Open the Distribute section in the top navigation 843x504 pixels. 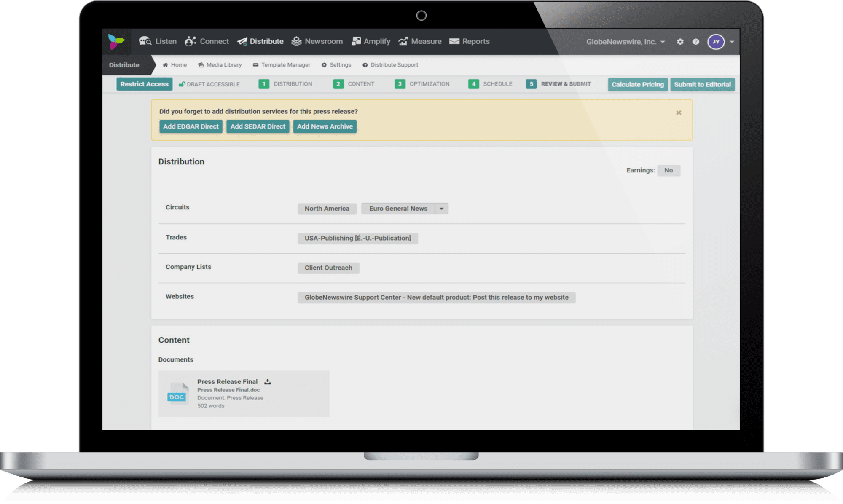(260, 41)
